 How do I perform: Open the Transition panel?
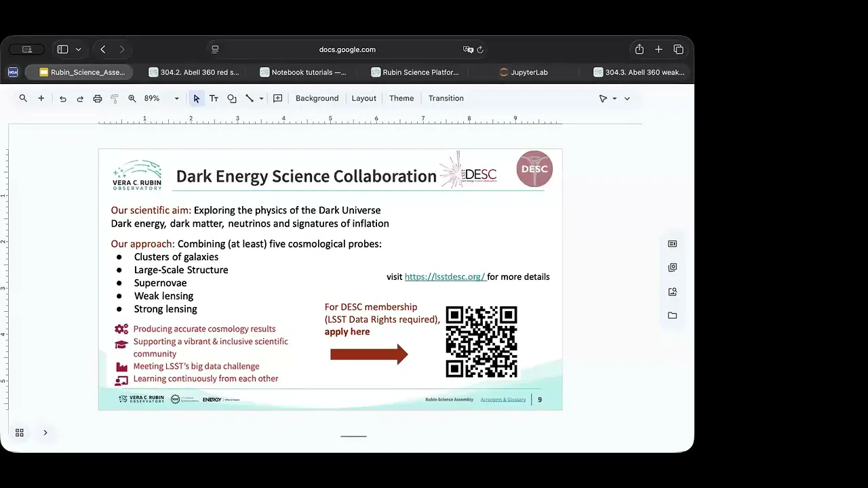point(446,98)
